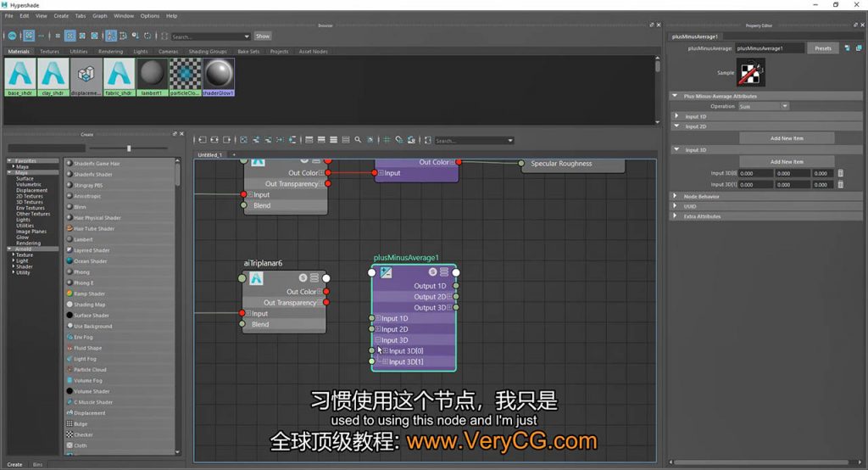Click Add New Item under Input 3D

coord(787,161)
